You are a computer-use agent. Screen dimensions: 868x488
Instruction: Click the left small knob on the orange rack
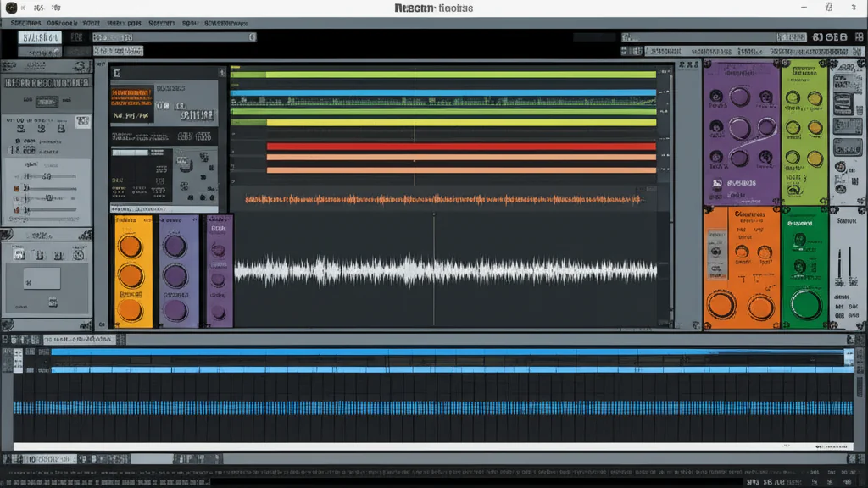[742, 252]
